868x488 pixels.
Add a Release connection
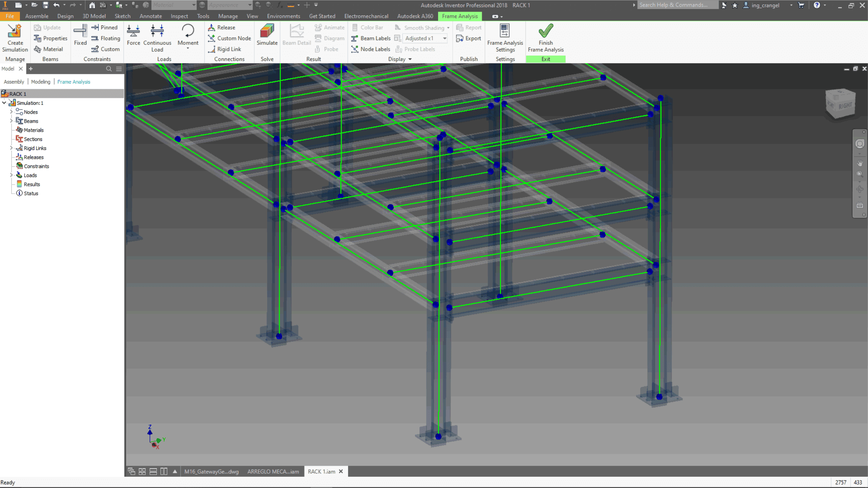point(222,27)
